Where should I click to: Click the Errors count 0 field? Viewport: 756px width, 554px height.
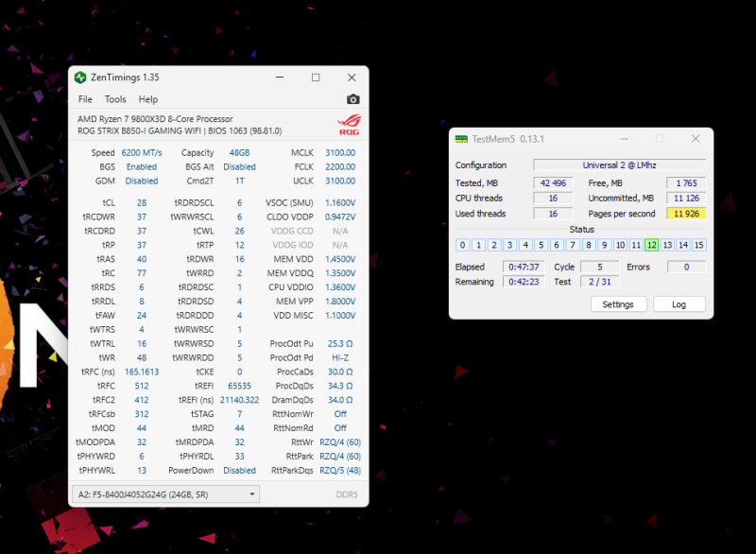click(686, 267)
